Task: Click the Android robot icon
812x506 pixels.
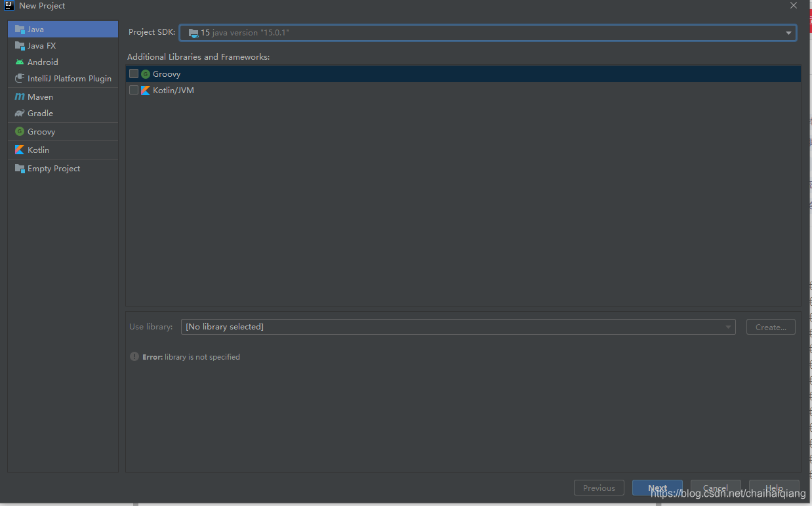Action: click(x=20, y=62)
